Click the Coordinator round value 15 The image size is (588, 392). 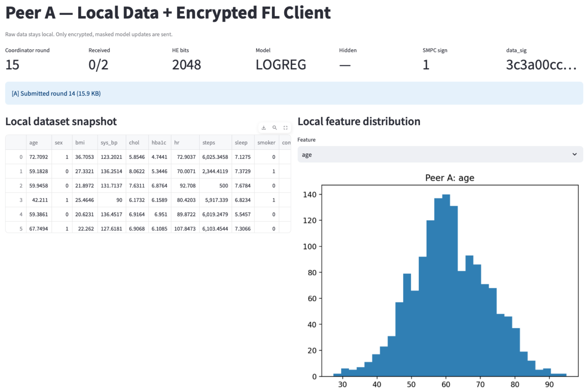[12, 65]
